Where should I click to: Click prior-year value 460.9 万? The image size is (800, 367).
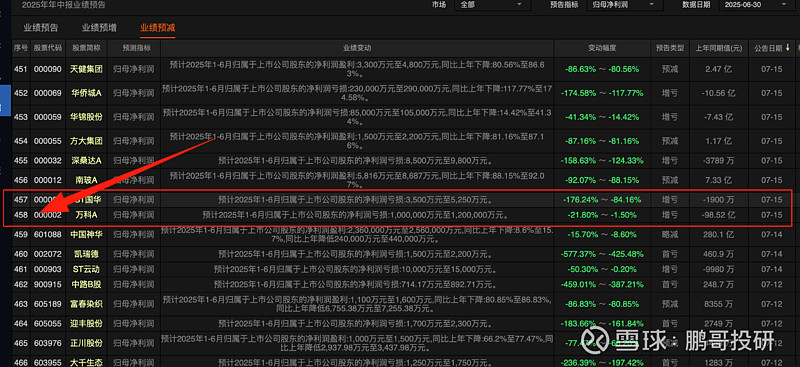click(x=718, y=254)
